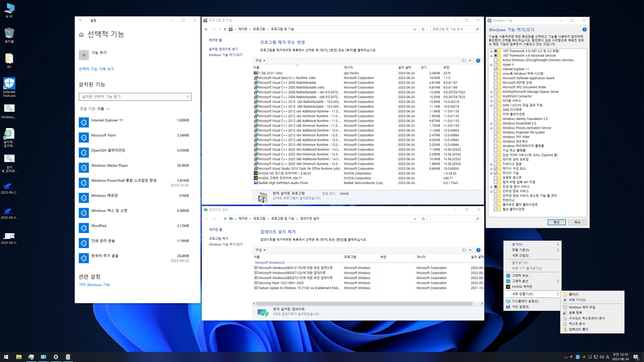Click the Settings gear on the taskbar
This screenshot has width=644, height=362.
click(x=56, y=357)
